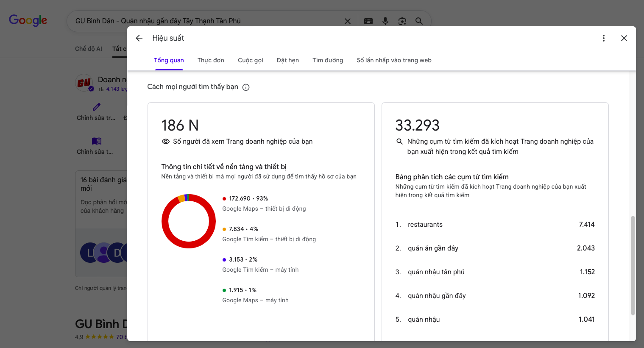Click the 33.293 searches figure
Image resolution: width=644 pixels, height=348 pixels.
417,125
